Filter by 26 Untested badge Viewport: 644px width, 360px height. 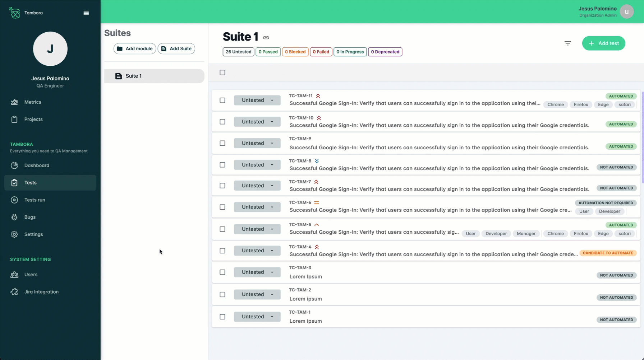[239, 52]
